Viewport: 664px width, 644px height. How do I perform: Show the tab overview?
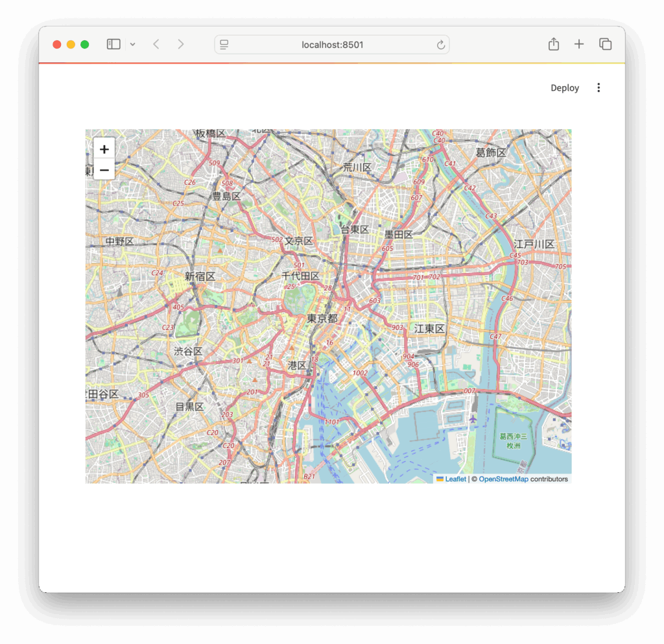(x=605, y=44)
